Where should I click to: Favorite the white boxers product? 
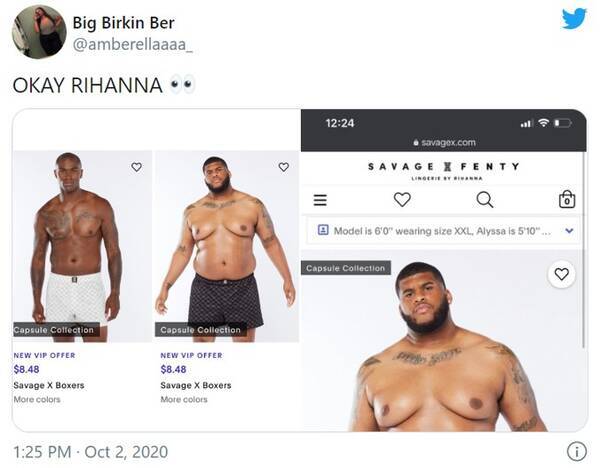coord(136,167)
